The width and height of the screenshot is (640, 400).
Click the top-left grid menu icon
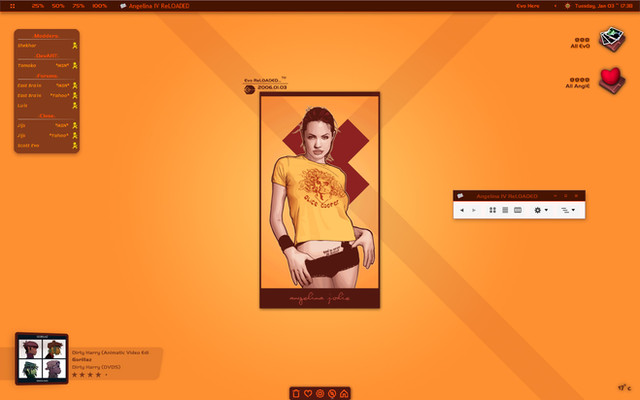[13, 6]
